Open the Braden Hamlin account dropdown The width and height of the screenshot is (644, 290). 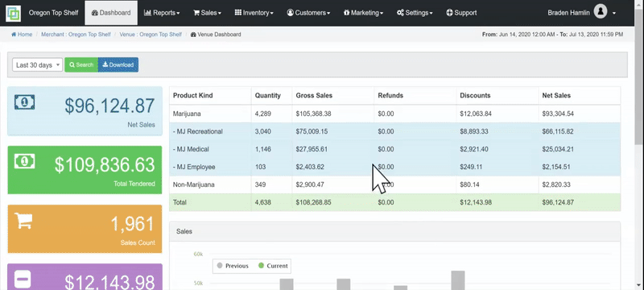point(581,13)
